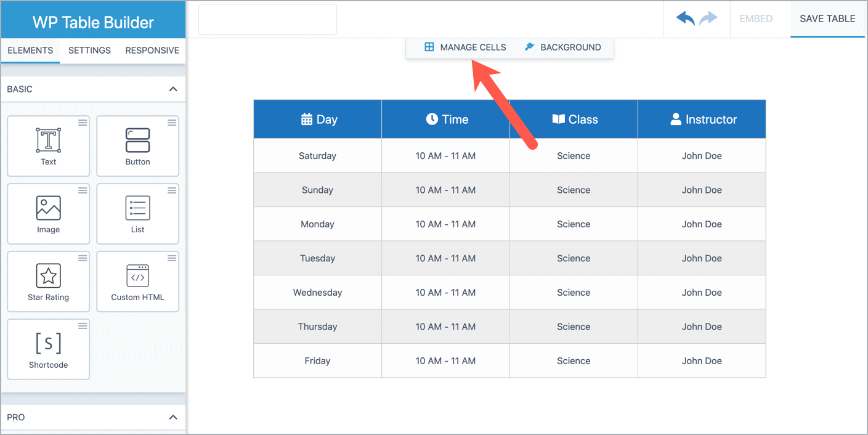This screenshot has width=868, height=435.
Task: Expand the PRO section
Action: pyautogui.click(x=173, y=417)
